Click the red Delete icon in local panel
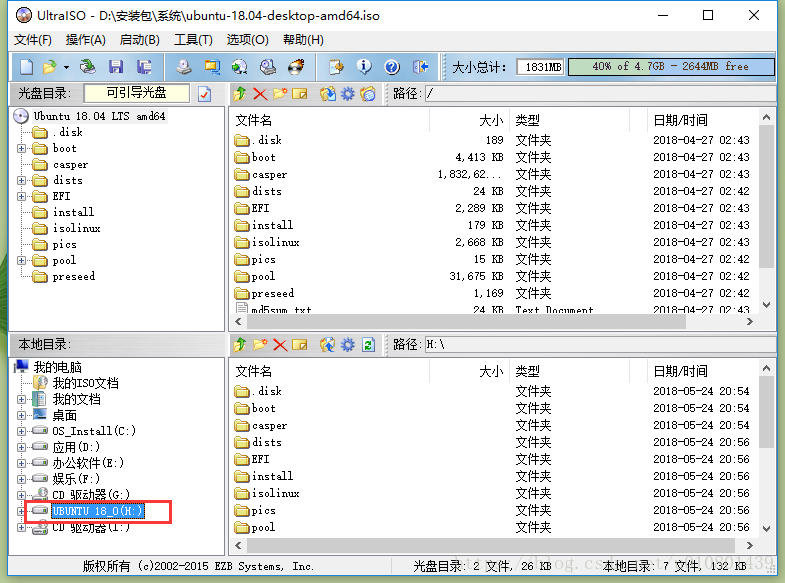This screenshot has width=785, height=583. [280, 345]
